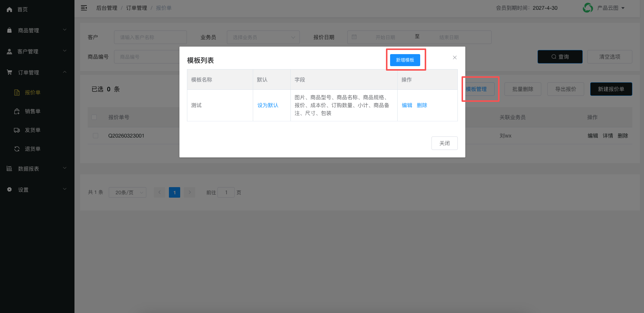Click the 新建报价单 button
The height and width of the screenshot is (313, 644).
click(x=611, y=89)
